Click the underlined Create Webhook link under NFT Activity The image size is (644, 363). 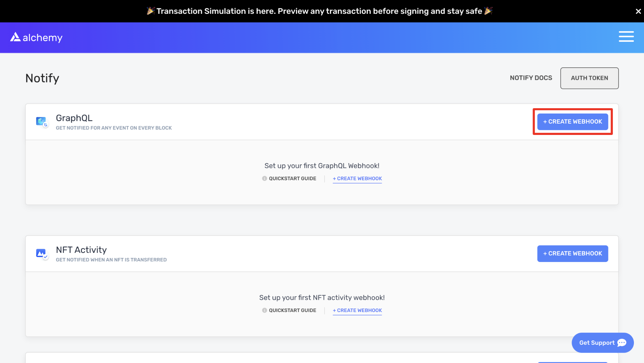(x=357, y=310)
